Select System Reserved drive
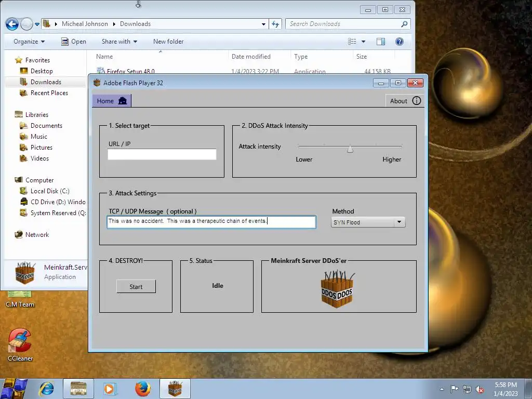 [x=53, y=212]
